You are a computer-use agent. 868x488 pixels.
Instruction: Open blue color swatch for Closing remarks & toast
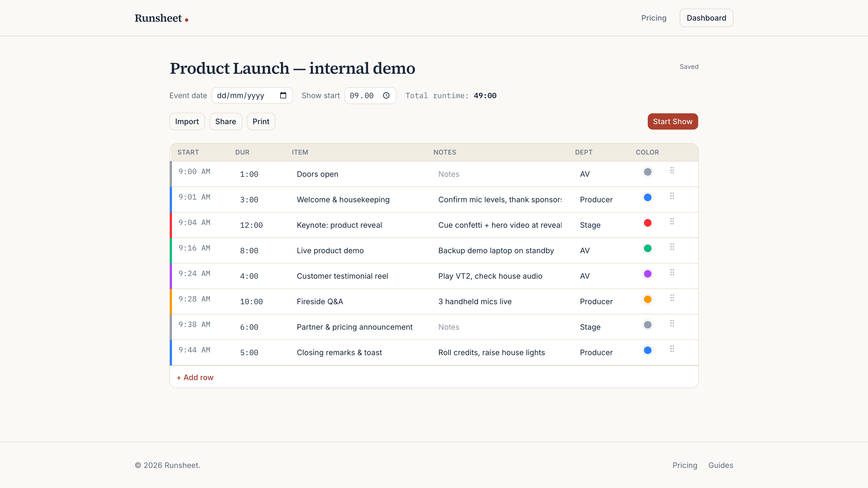pyautogui.click(x=648, y=350)
